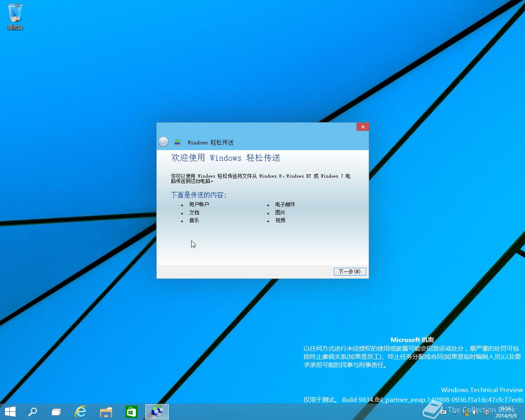Launch Internet Explorer from taskbar

[x=81, y=412]
